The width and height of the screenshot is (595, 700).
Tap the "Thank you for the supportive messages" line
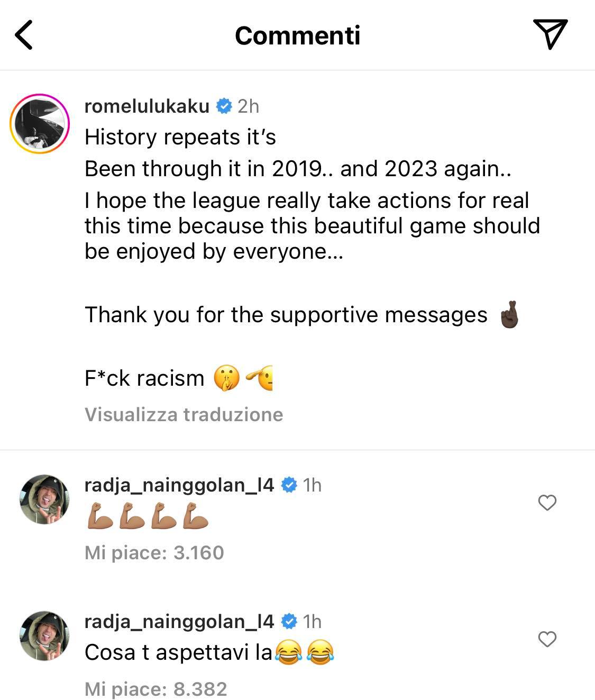[286, 315]
